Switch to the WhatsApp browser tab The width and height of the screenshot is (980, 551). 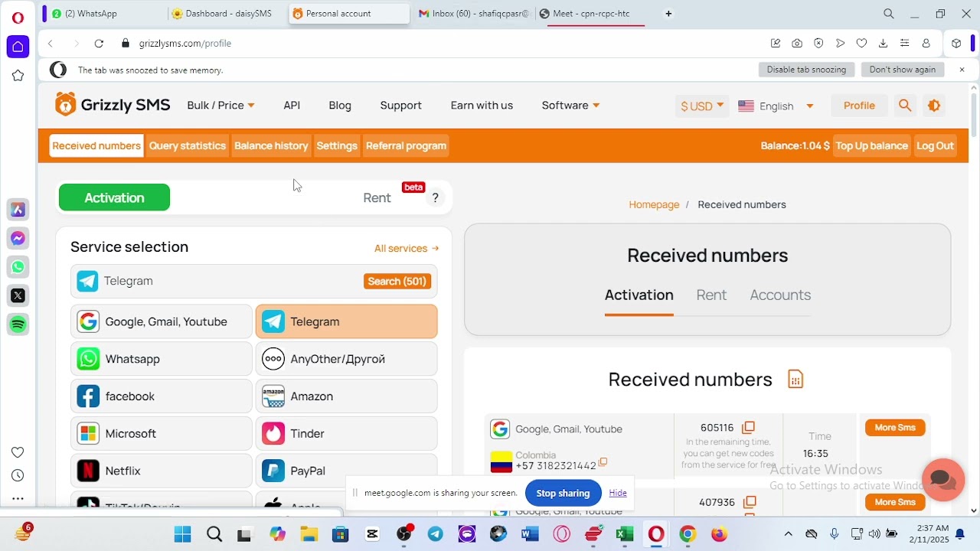[103, 14]
